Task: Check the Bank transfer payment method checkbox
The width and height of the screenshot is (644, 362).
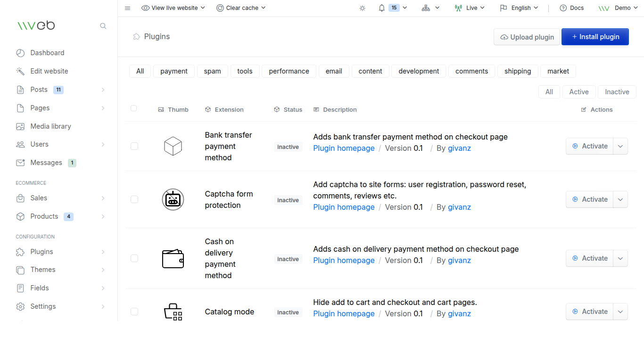Action: (134, 146)
